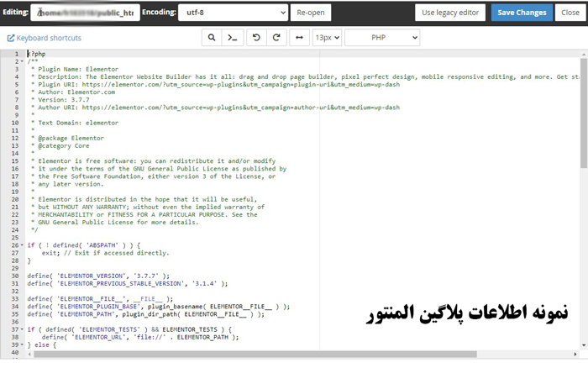Click on '@package Elementor' line
This screenshot has height=368, width=588.
pos(71,138)
